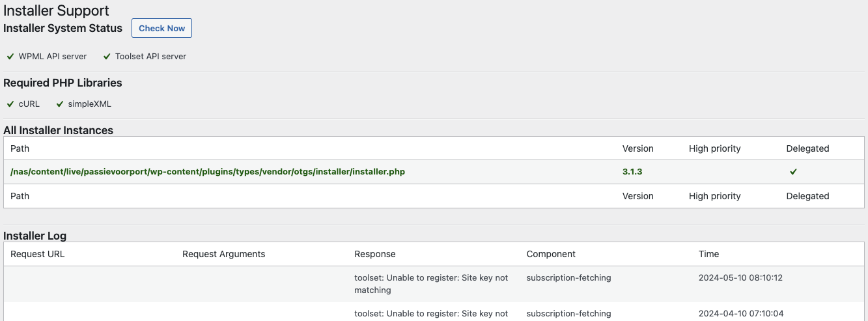Image resolution: width=868 pixels, height=321 pixels.
Task: Click the Time column header
Action: pyautogui.click(x=708, y=254)
